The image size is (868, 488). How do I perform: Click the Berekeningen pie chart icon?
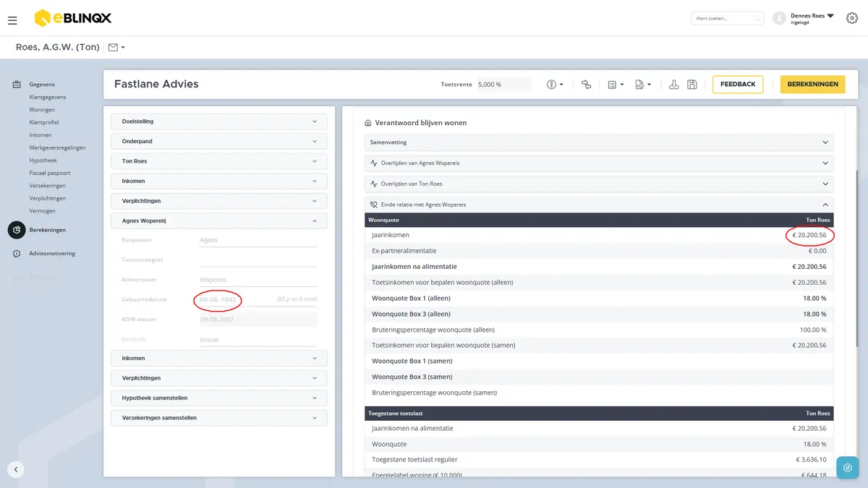click(17, 230)
